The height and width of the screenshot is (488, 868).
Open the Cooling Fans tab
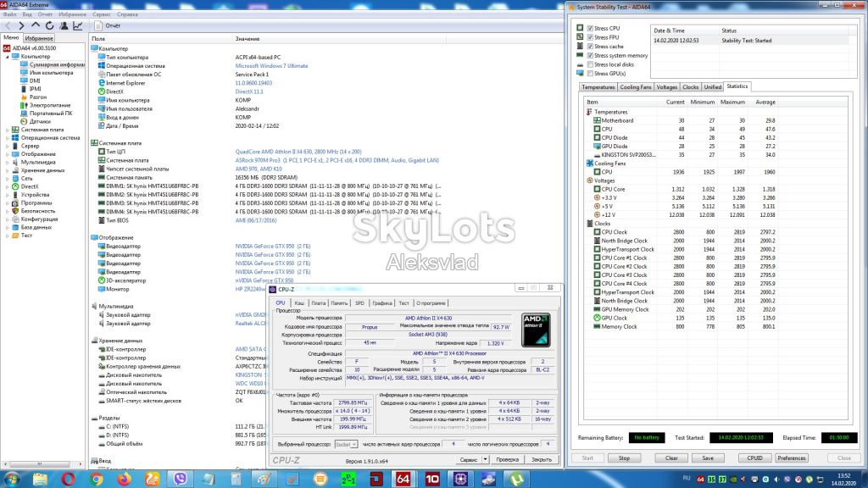click(x=636, y=87)
